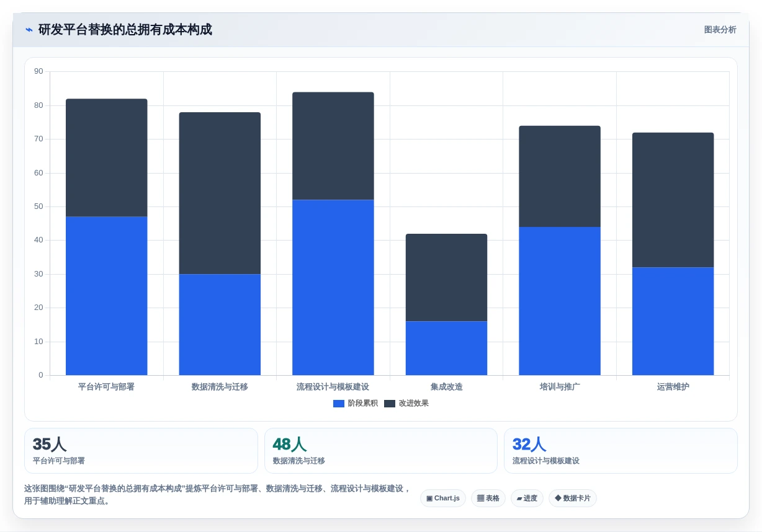The image size is (762, 532).
Task: Click the x-axis label 流程设计与模板建设
Action: (333, 387)
